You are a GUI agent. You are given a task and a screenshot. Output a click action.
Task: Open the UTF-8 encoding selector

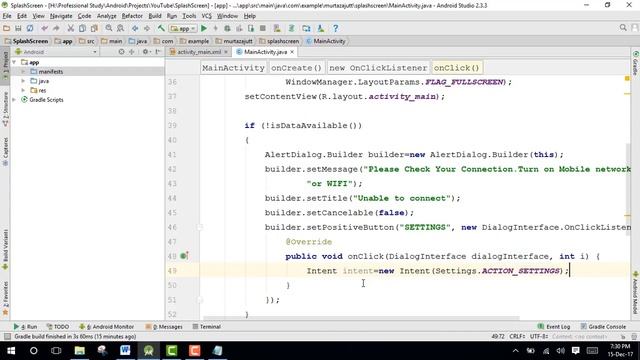pos(539,336)
